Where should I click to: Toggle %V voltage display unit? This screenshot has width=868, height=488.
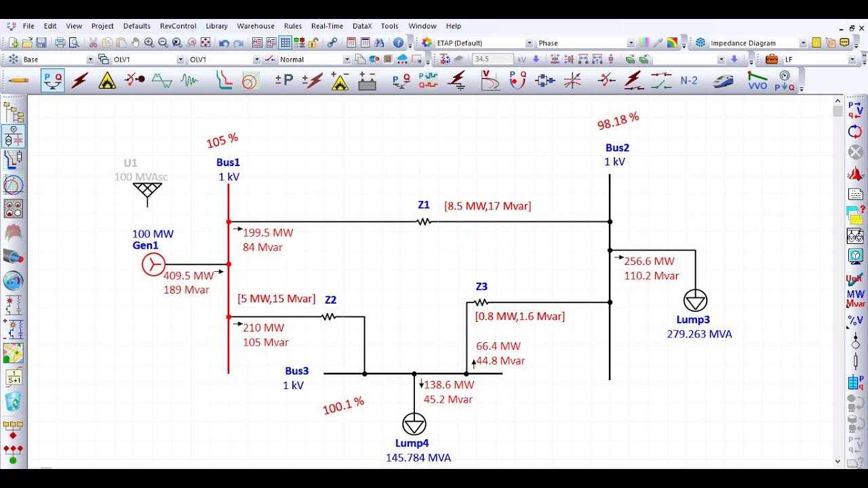pos(855,320)
